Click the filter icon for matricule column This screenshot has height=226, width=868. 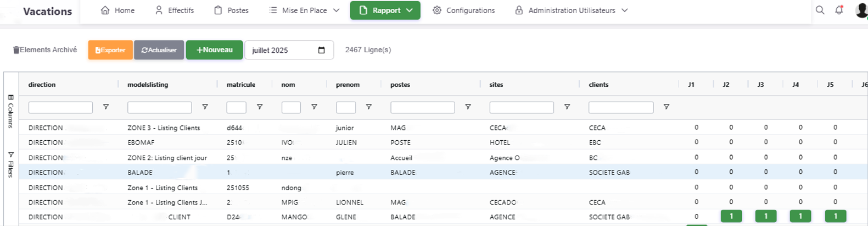260,107
